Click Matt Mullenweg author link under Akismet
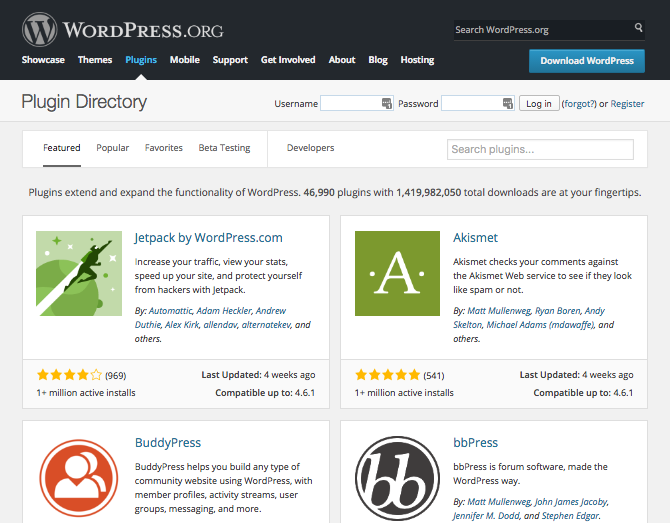 499,311
